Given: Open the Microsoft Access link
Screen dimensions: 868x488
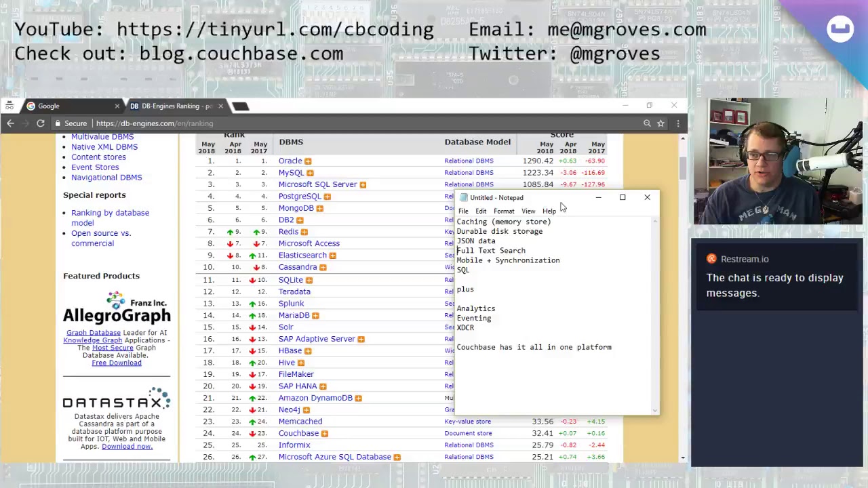Looking at the screenshot, I should pyautogui.click(x=309, y=243).
